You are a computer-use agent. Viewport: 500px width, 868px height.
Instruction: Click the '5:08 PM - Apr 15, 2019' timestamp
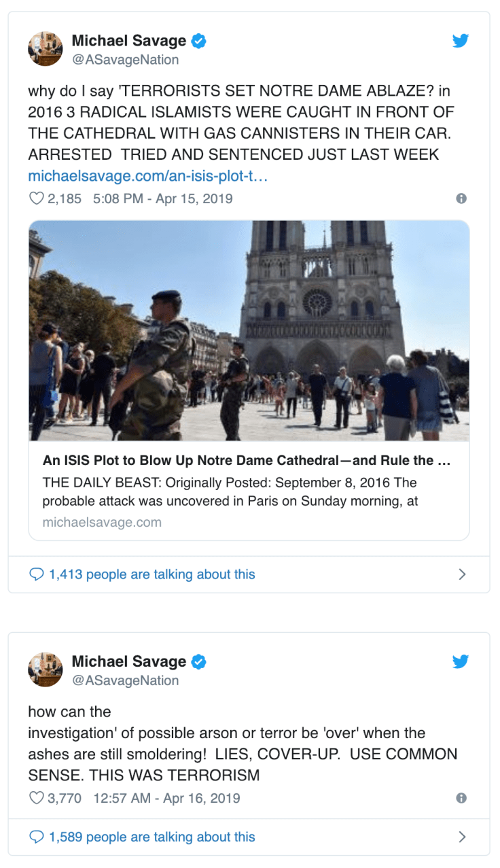(161, 198)
